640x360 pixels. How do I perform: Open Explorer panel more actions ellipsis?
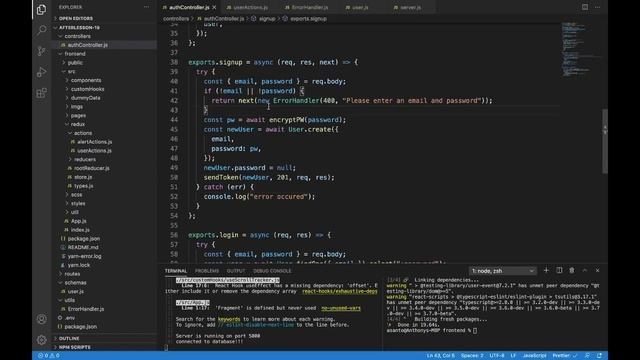146,7
